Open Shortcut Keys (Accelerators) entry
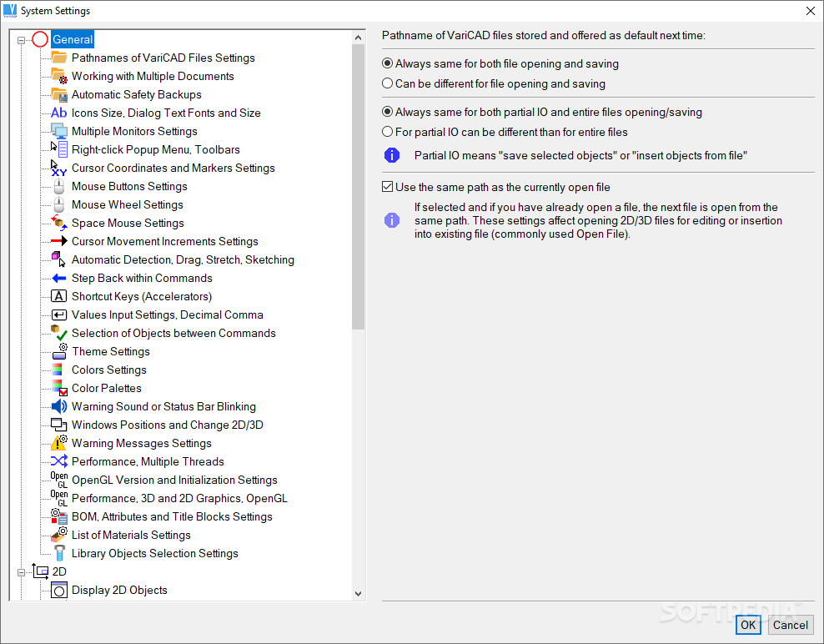 [142, 296]
